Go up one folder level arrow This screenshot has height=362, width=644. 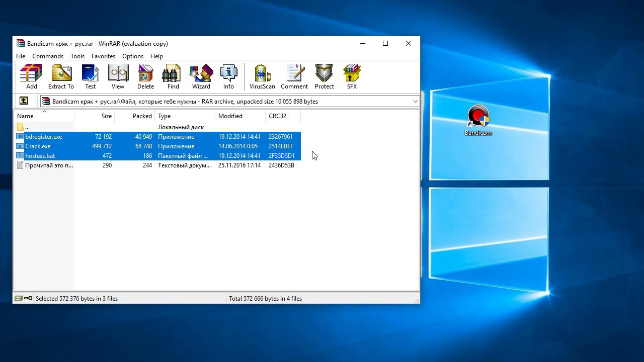point(24,101)
